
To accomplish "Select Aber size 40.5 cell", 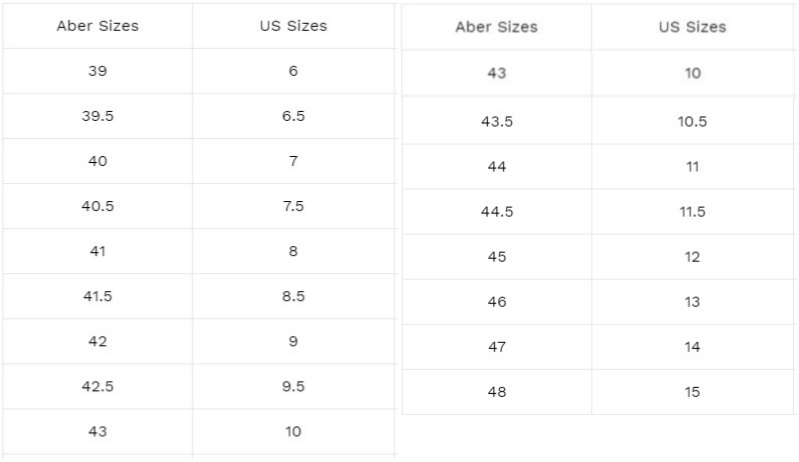I will pos(97,206).
